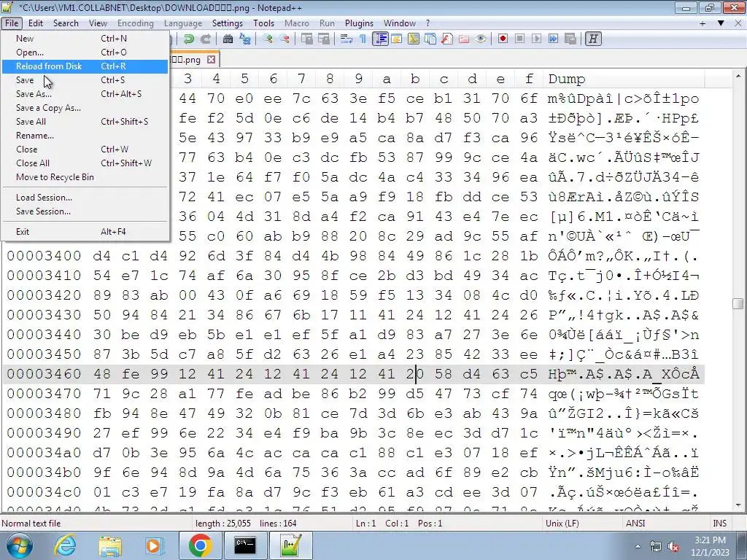This screenshot has width=747, height=560.
Task: Click vertical scrollbar up arrow
Action: pyautogui.click(x=738, y=76)
